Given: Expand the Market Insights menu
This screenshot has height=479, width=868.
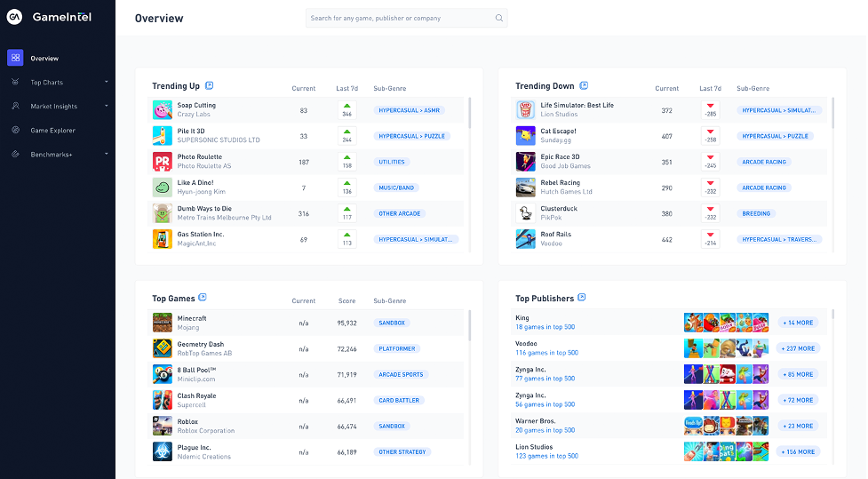Looking at the screenshot, I should (x=106, y=107).
